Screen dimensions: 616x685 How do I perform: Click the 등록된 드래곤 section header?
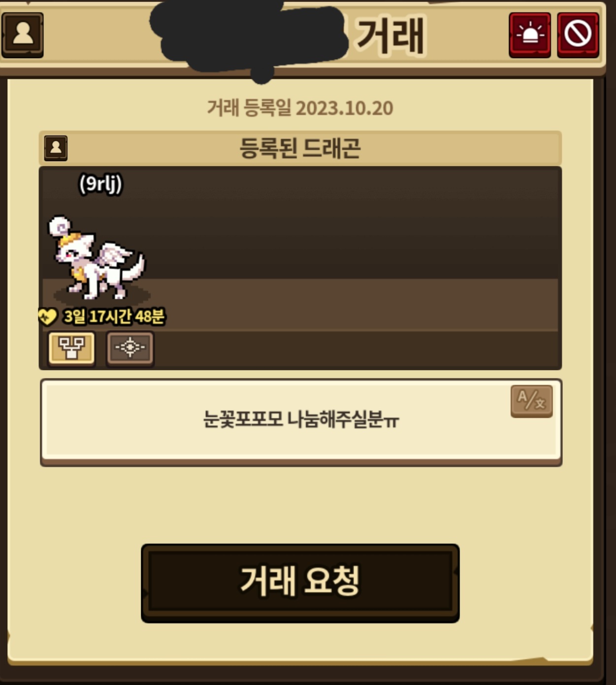tap(300, 148)
